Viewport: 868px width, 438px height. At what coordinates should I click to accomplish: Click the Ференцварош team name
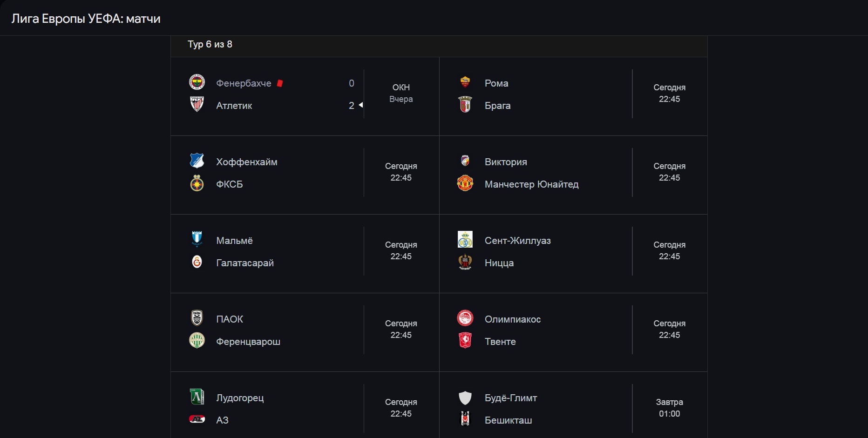coord(248,342)
